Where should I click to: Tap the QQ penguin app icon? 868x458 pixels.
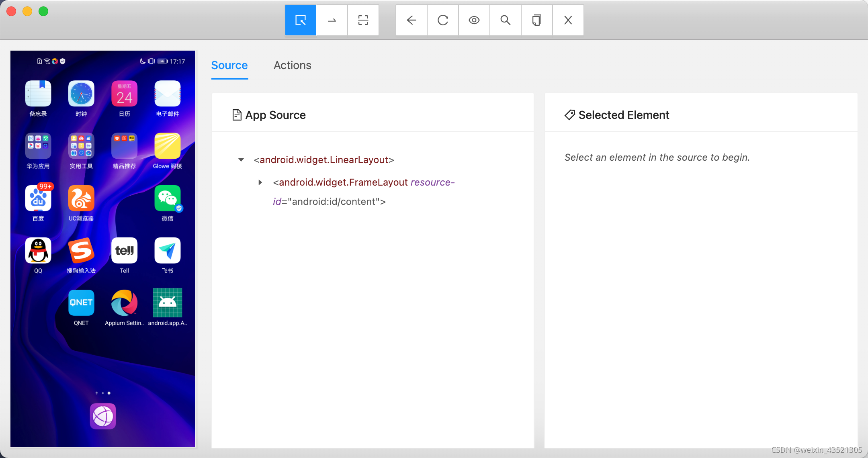(38, 251)
